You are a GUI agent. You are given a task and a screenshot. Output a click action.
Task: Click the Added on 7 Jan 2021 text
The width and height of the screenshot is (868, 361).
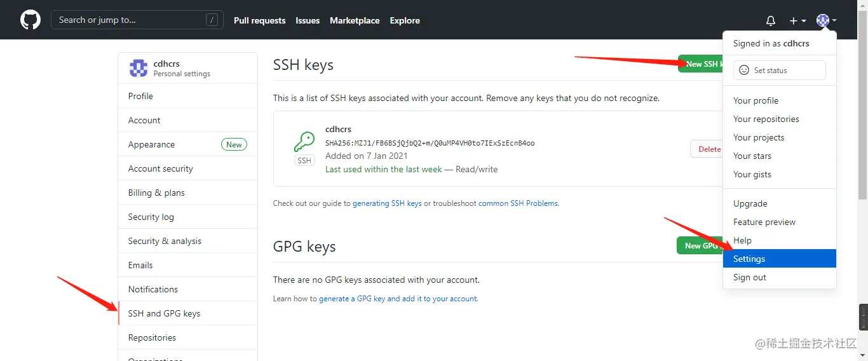pyautogui.click(x=367, y=156)
